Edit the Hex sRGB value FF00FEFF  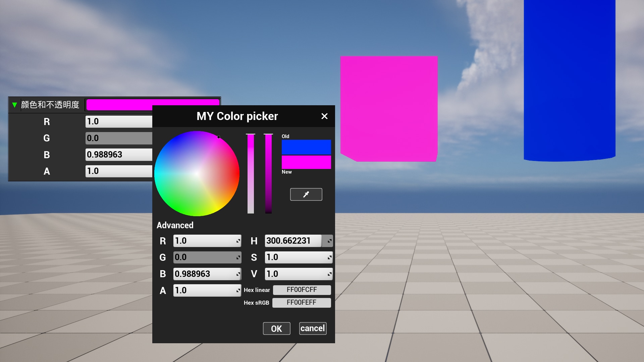[301, 302]
